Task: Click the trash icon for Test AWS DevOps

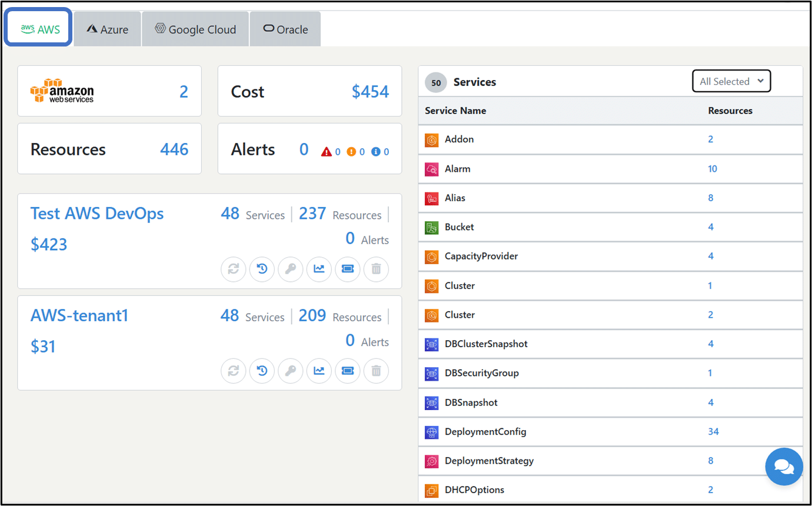Action: tap(376, 269)
